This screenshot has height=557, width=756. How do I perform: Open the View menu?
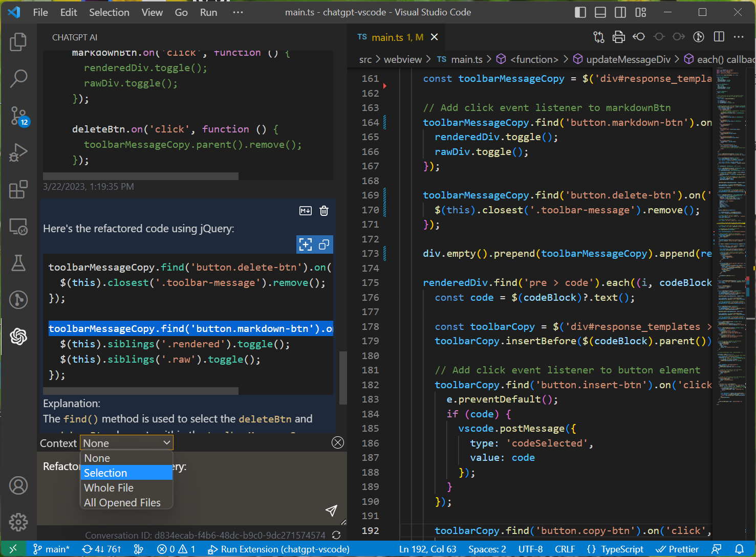(152, 12)
